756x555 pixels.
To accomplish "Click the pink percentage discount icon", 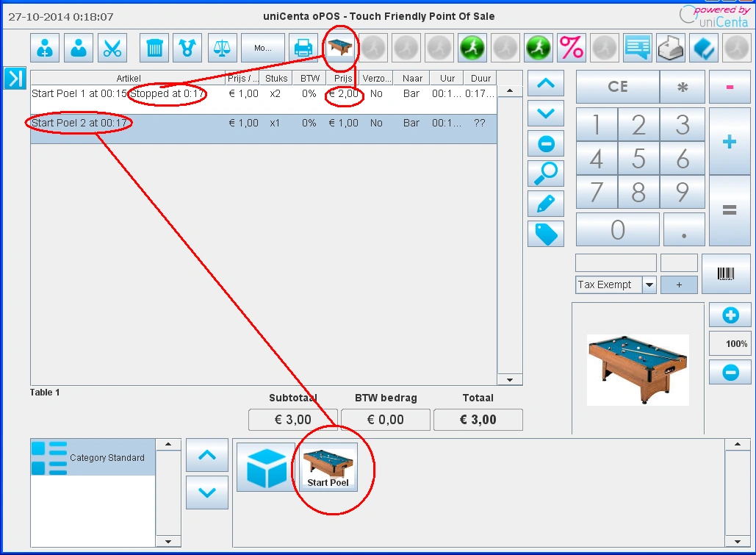I will tap(572, 47).
